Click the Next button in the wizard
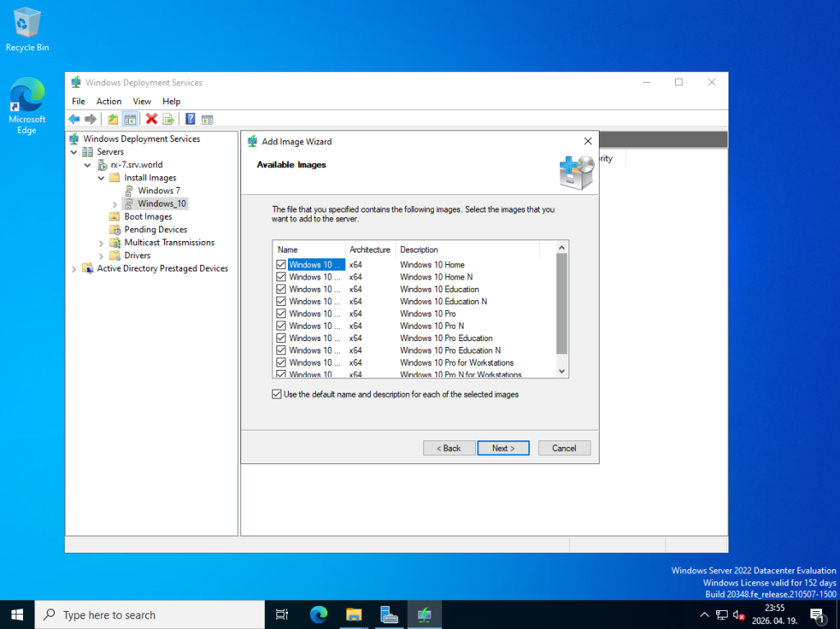This screenshot has height=629, width=840. [x=503, y=448]
